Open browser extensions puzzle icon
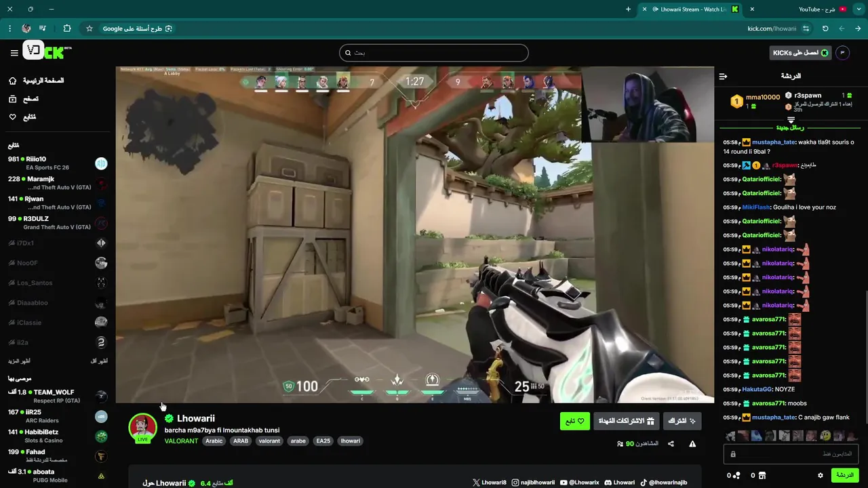Viewport: 868px width, 488px height. point(66,28)
